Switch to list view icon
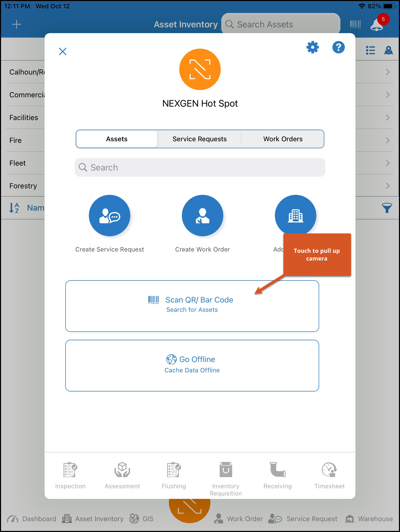 click(370, 50)
